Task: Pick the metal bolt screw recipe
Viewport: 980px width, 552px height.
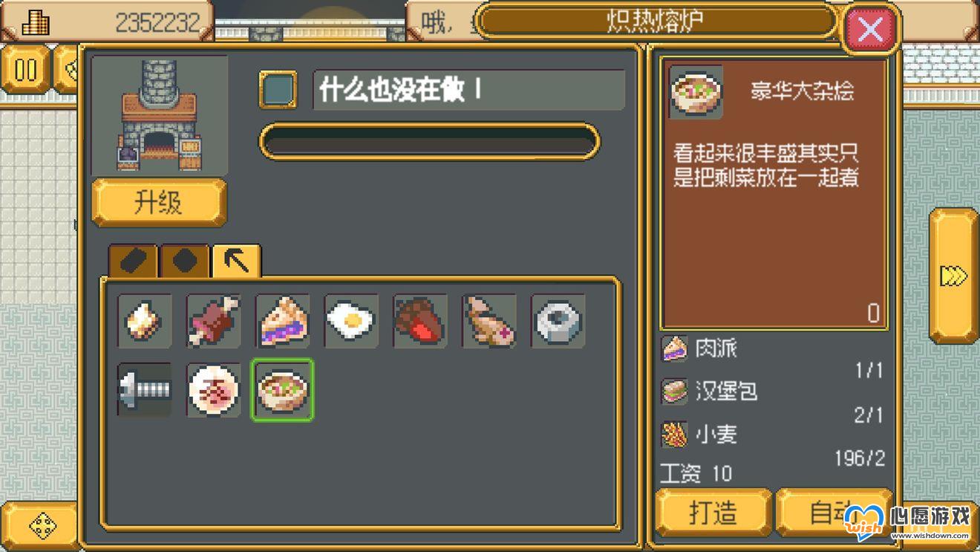Action: [144, 390]
